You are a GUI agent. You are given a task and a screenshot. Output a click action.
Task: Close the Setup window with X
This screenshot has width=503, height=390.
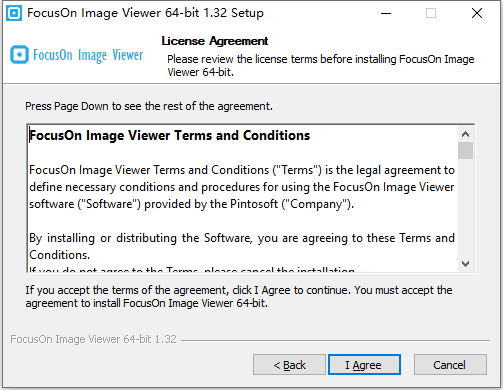[x=477, y=13]
